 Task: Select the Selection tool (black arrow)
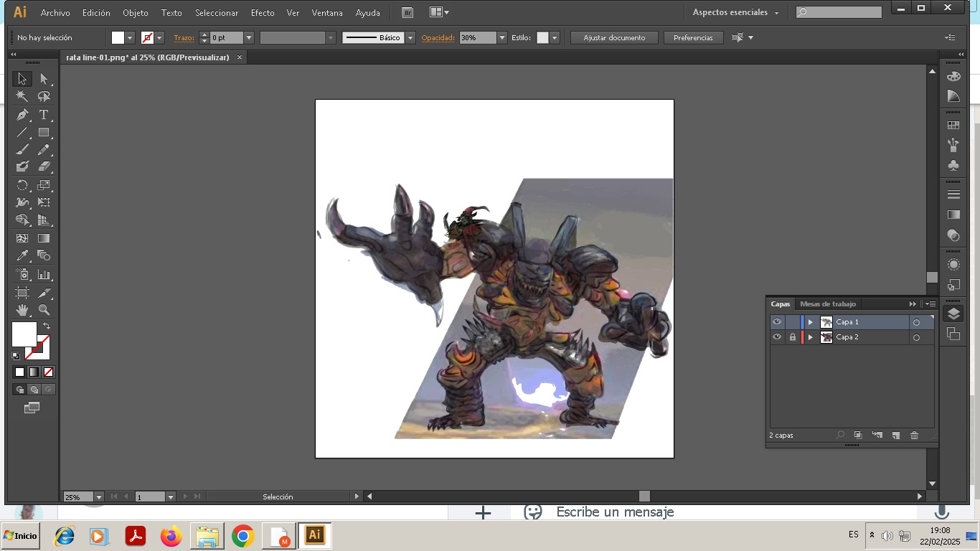[x=22, y=79]
